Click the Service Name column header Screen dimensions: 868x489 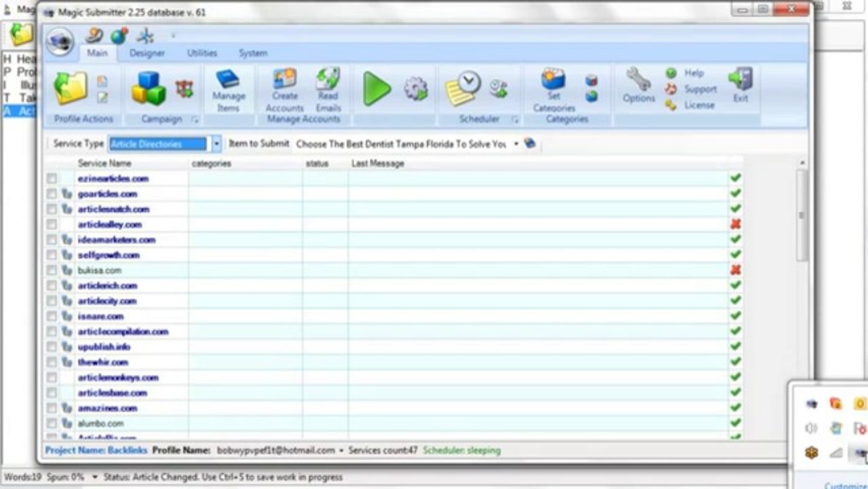105,164
